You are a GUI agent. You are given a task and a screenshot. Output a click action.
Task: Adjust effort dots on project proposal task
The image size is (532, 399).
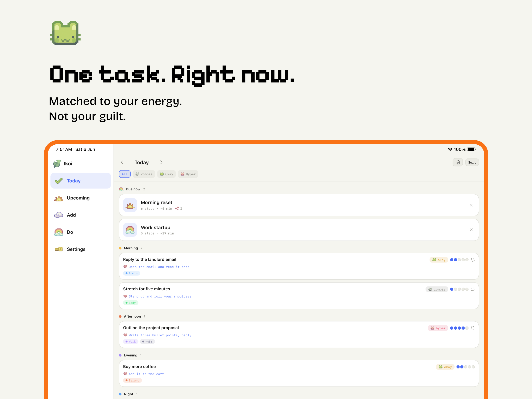[x=459, y=328]
